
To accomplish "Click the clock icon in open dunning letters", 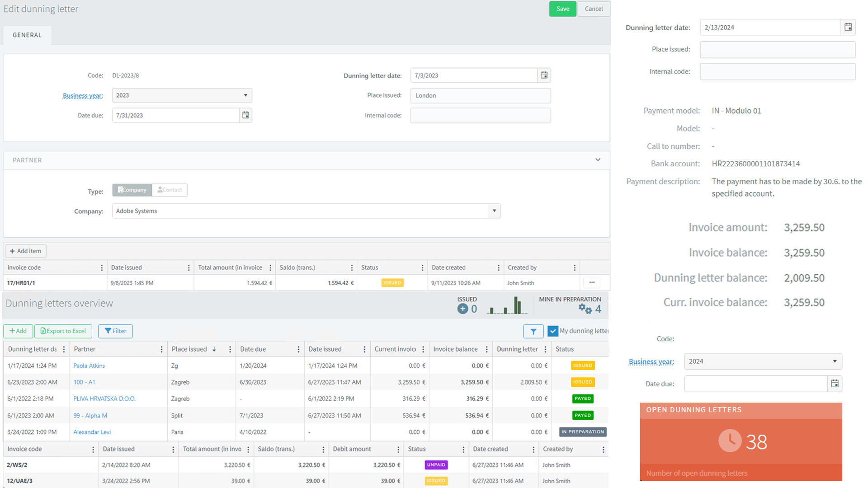I will point(730,441).
